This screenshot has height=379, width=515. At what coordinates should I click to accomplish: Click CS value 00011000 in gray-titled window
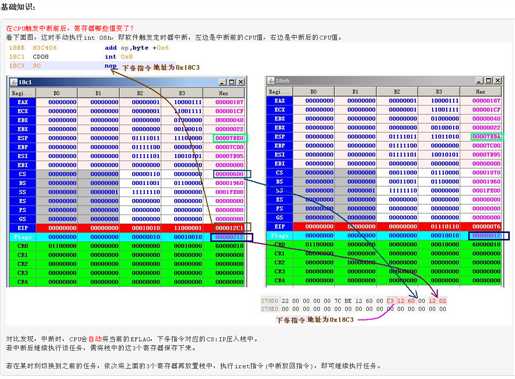[x=403, y=173]
